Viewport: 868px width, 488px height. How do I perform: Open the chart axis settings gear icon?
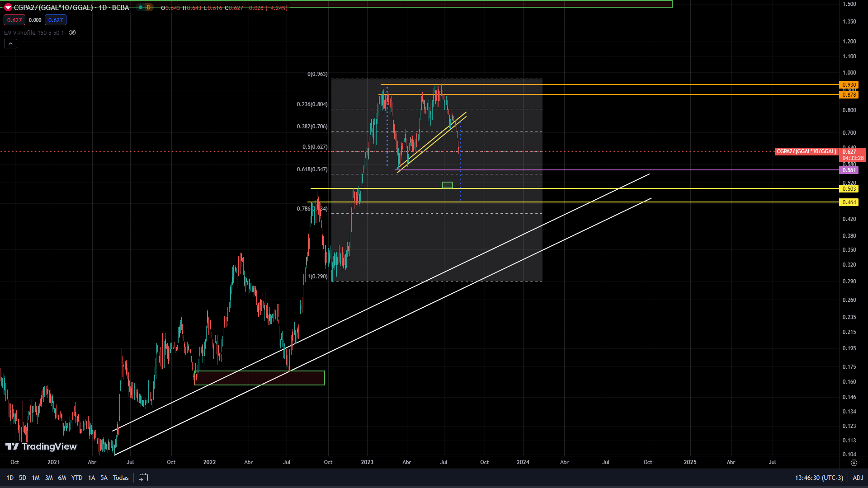[x=854, y=463]
